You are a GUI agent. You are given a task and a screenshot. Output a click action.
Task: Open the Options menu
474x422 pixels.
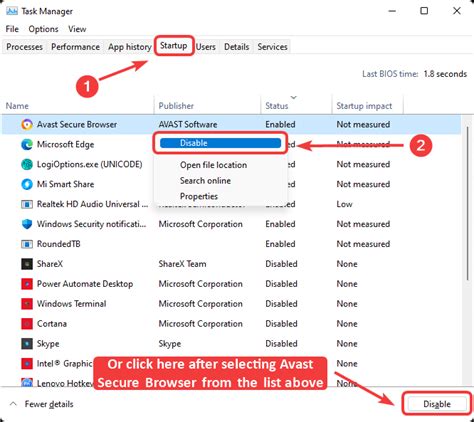(x=43, y=29)
